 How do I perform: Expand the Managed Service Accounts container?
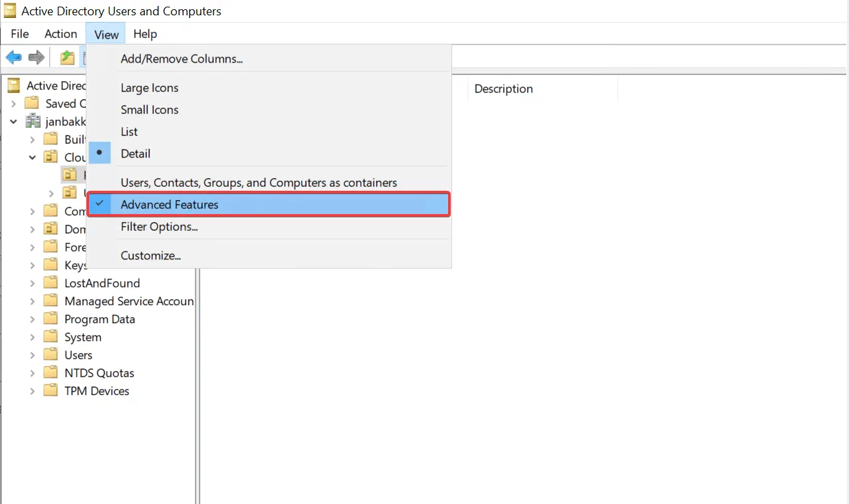pyautogui.click(x=32, y=301)
